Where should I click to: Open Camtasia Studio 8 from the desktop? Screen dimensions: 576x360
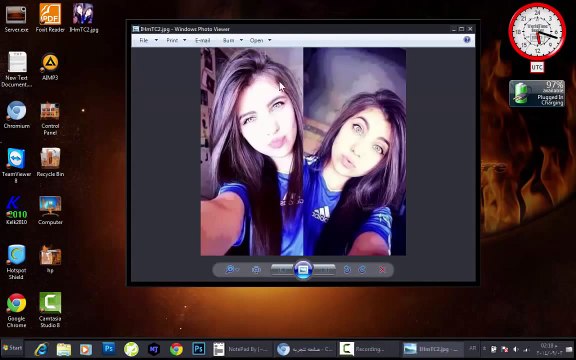[x=50, y=310]
